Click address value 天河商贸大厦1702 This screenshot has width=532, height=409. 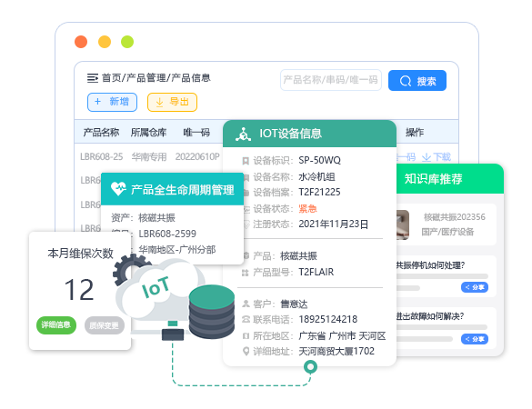(x=336, y=351)
